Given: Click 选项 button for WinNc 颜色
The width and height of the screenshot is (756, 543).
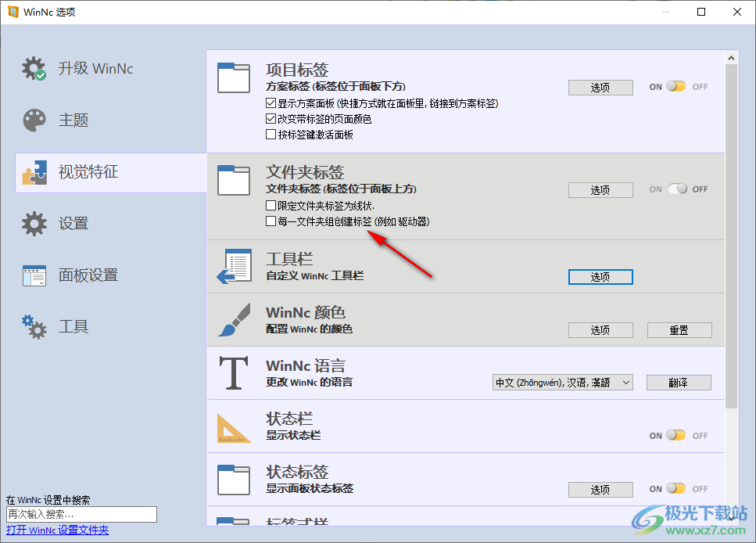Looking at the screenshot, I should click(600, 329).
